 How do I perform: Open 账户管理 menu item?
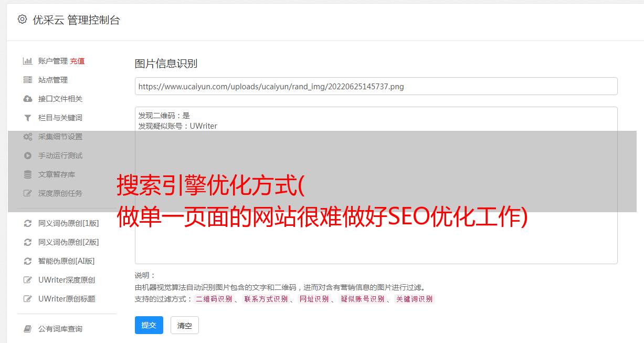[x=53, y=61]
